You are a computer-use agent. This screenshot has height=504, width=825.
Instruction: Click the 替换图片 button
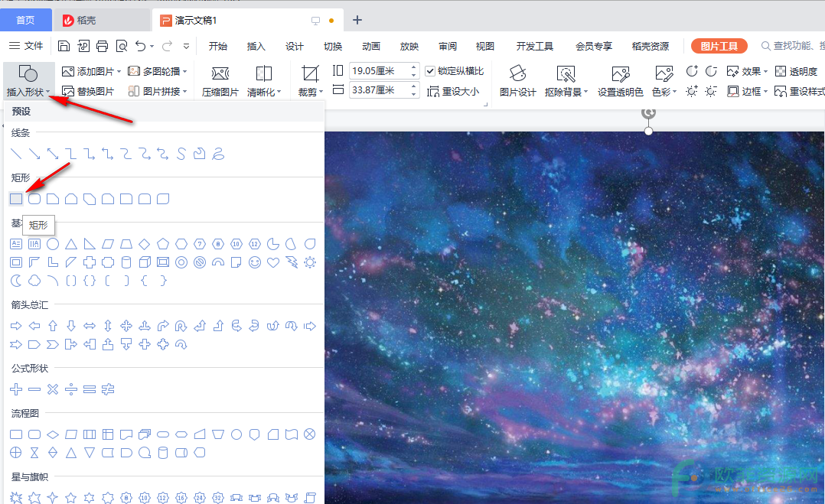(x=88, y=92)
